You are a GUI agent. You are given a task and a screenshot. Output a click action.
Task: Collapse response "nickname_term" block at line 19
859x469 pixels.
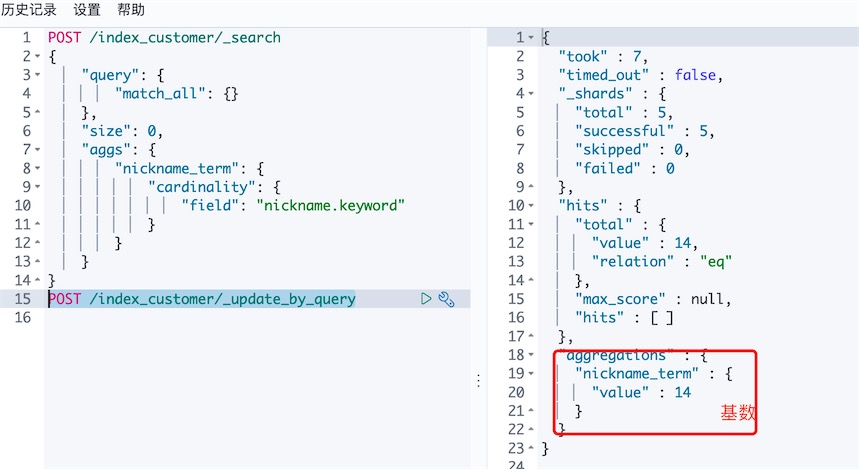click(x=531, y=373)
